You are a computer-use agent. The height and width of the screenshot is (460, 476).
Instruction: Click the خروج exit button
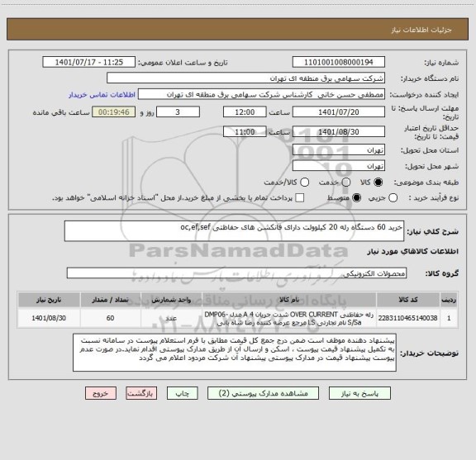(x=101, y=393)
